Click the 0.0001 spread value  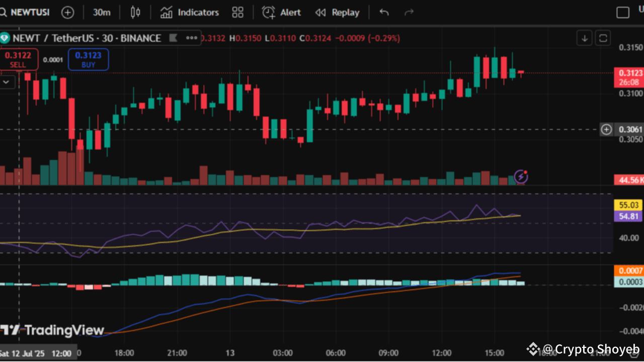53,60
